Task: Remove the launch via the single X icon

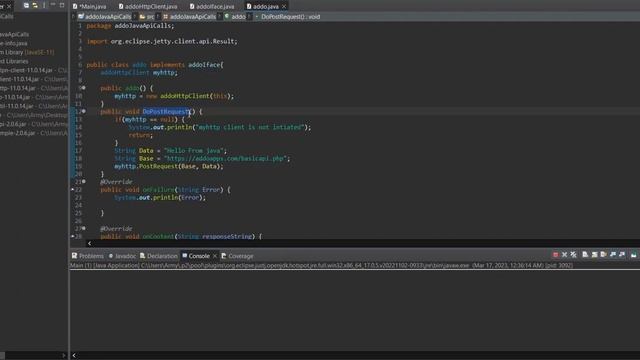Action: coord(564,255)
